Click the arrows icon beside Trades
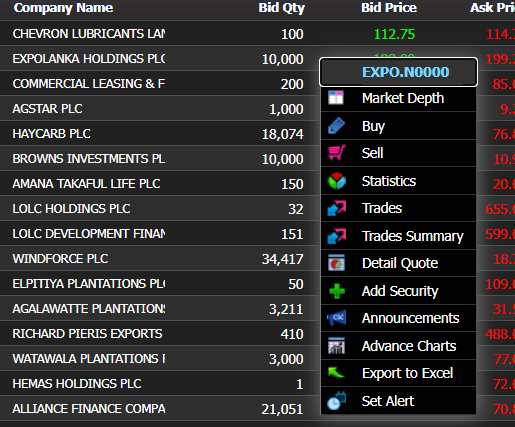This screenshot has height=427, width=515. point(337,208)
